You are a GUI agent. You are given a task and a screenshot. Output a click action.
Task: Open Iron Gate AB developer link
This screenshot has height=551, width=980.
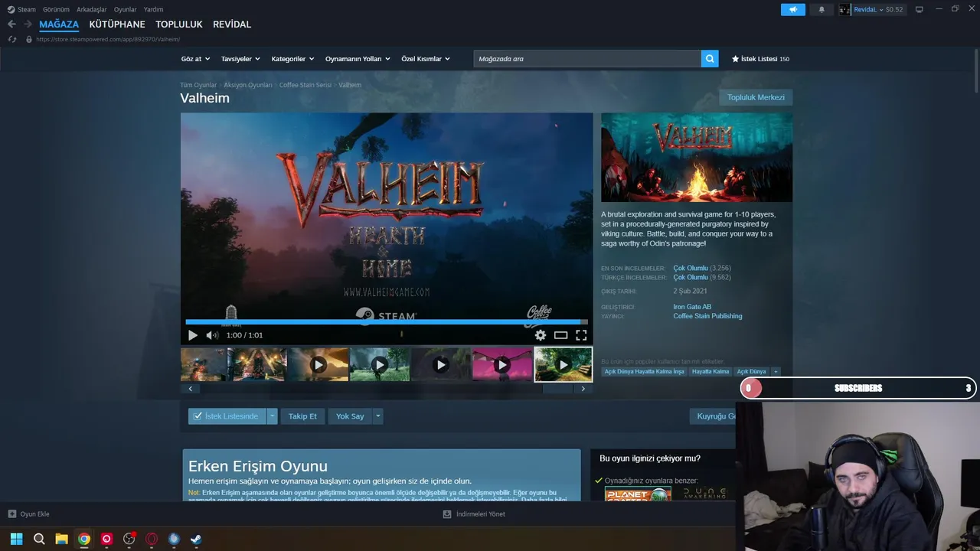tap(692, 307)
